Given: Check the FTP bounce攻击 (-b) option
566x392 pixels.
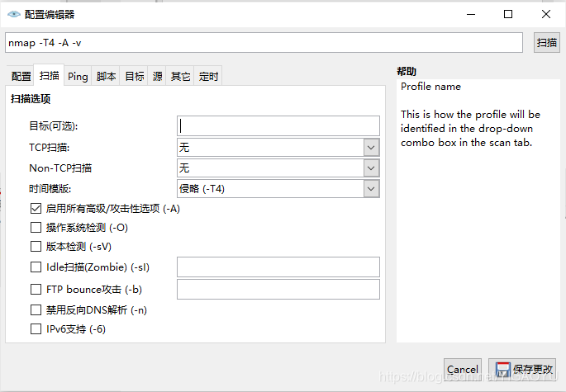Looking at the screenshot, I should point(36,289).
